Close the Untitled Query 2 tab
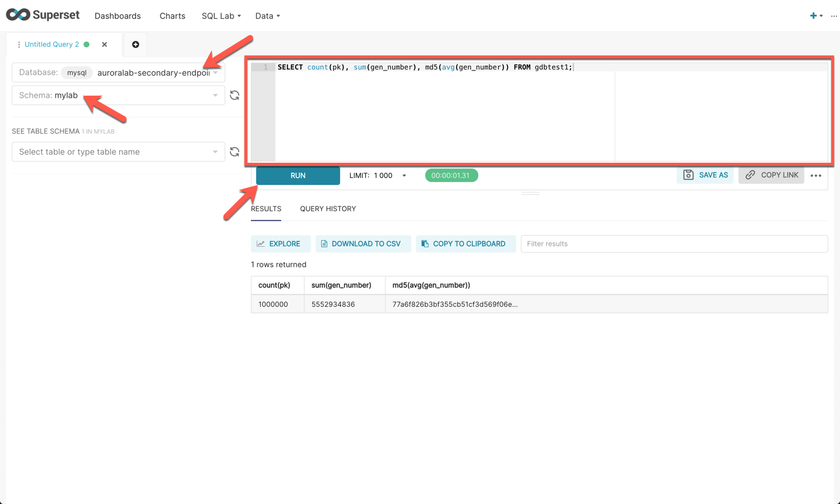Image resolution: width=840 pixels, height=504 pixels. coord(104,44)
